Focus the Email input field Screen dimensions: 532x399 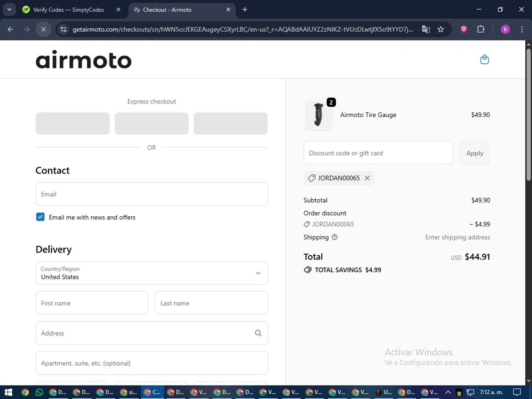[x=152, y=194]
